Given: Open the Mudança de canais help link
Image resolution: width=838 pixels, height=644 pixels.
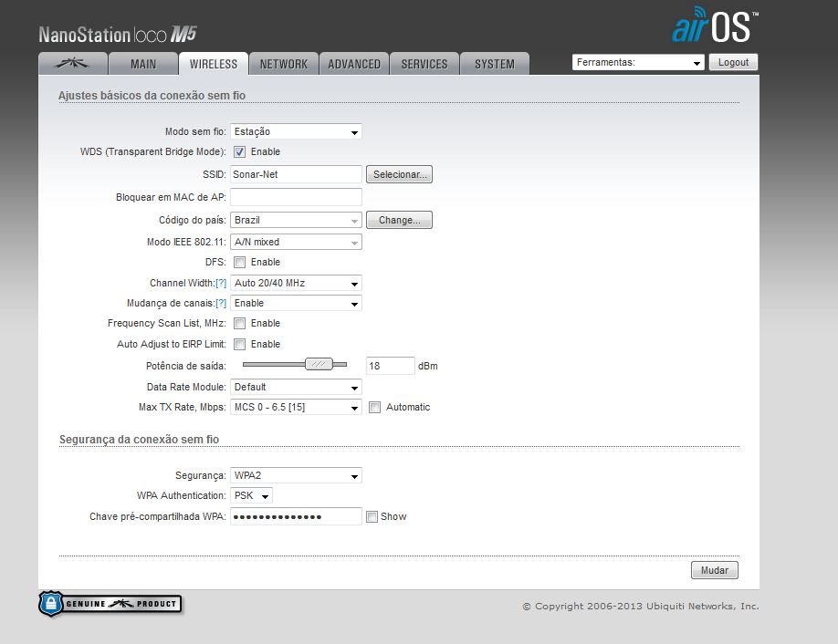Looking at the screenshot, I should point(221,304).
